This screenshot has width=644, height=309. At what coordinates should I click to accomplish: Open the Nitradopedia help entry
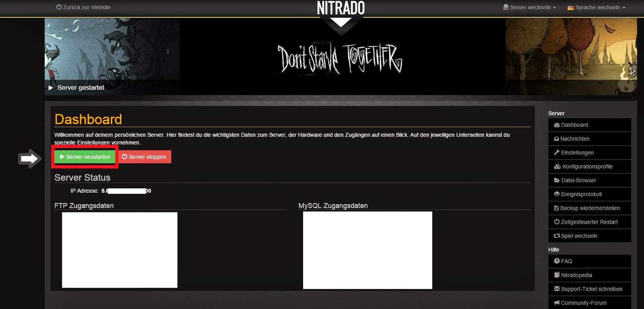point(590,275)
